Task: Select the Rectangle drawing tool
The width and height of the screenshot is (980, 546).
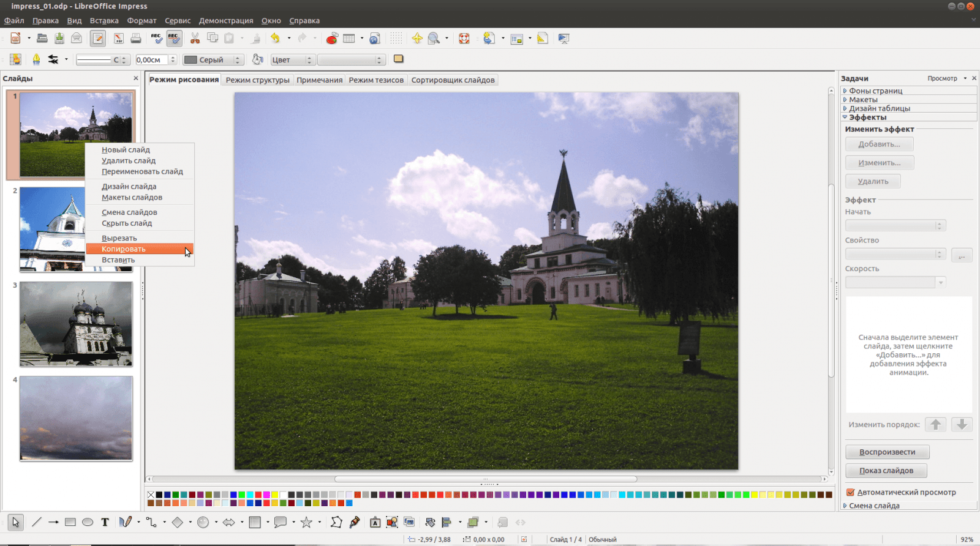Action: click(70, 522)
